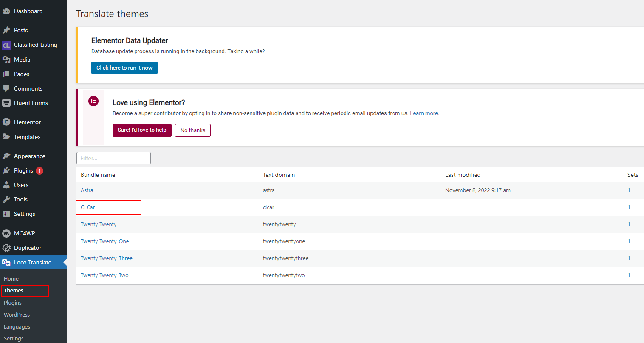The image size is (644, 343).
Task: Click the Templates folder icon
Action: pyautogui.click(x=6, y=137)
